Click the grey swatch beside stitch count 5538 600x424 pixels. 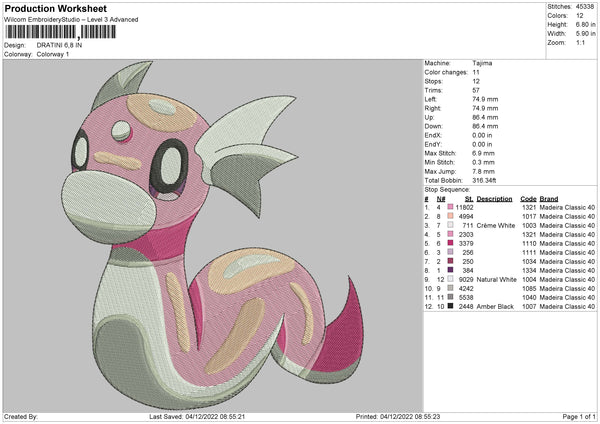tap(450, 297)
